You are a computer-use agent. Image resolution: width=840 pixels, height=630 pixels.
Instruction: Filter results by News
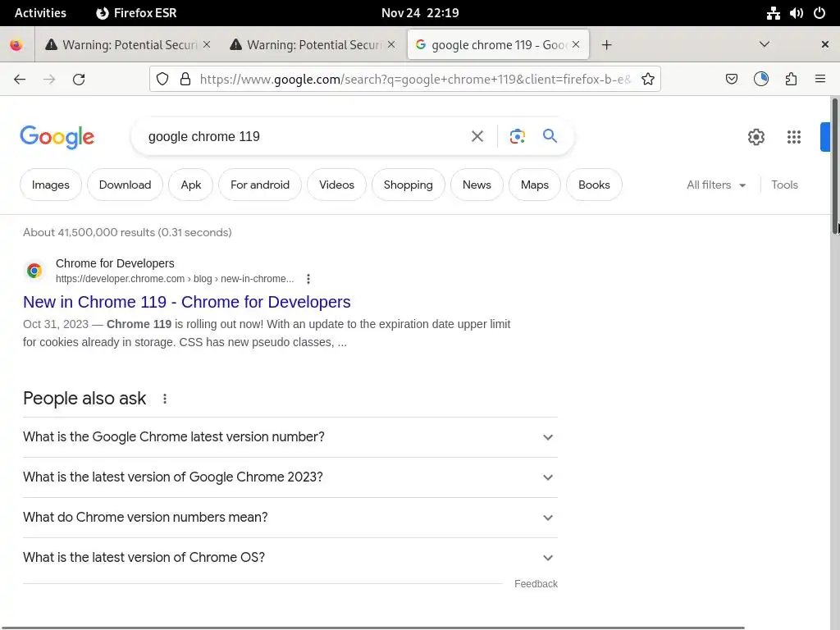tap(477, 185)
